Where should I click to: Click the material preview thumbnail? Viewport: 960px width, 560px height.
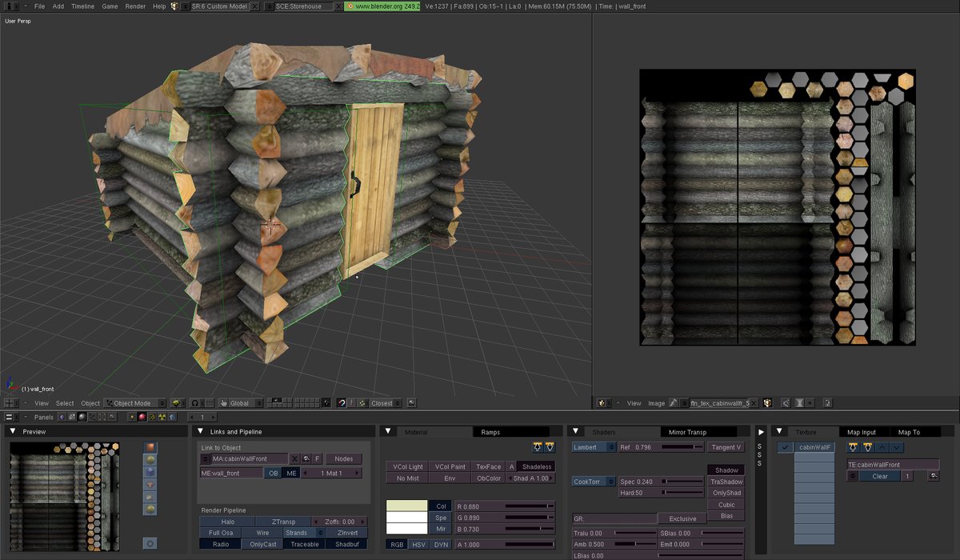(x=66, y=496)
